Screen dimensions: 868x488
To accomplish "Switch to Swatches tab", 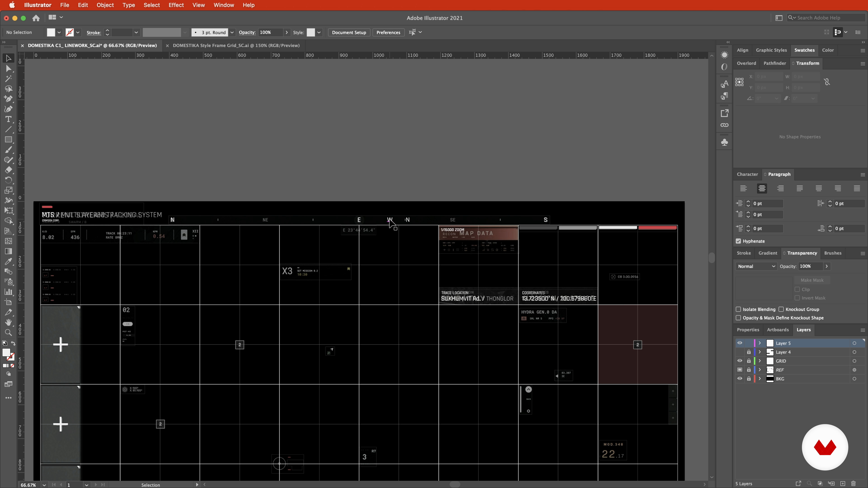I will click(x=804, y=50).
